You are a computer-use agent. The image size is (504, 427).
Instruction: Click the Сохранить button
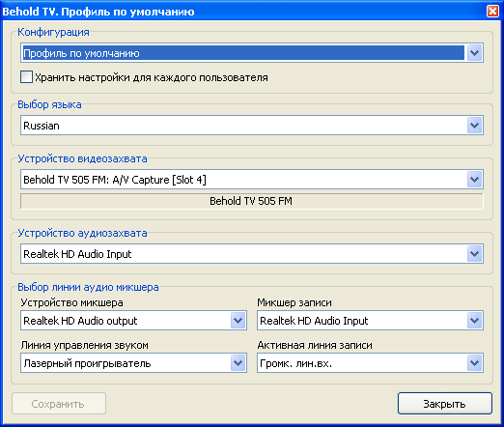(x=59, y=404)
